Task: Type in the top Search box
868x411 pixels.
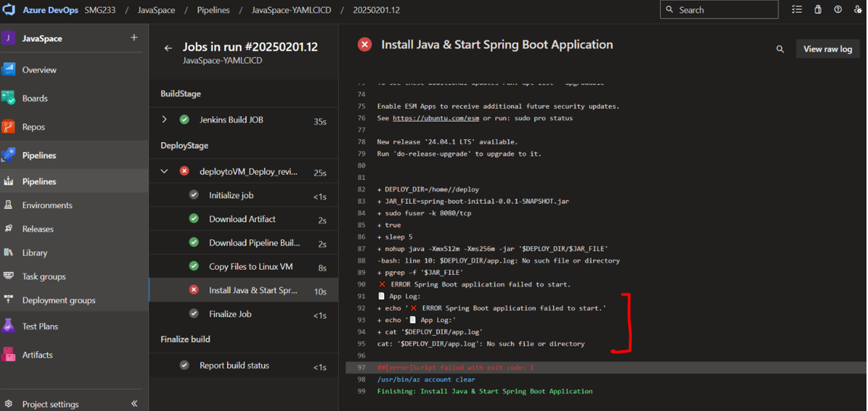Action: click(725, 10)
